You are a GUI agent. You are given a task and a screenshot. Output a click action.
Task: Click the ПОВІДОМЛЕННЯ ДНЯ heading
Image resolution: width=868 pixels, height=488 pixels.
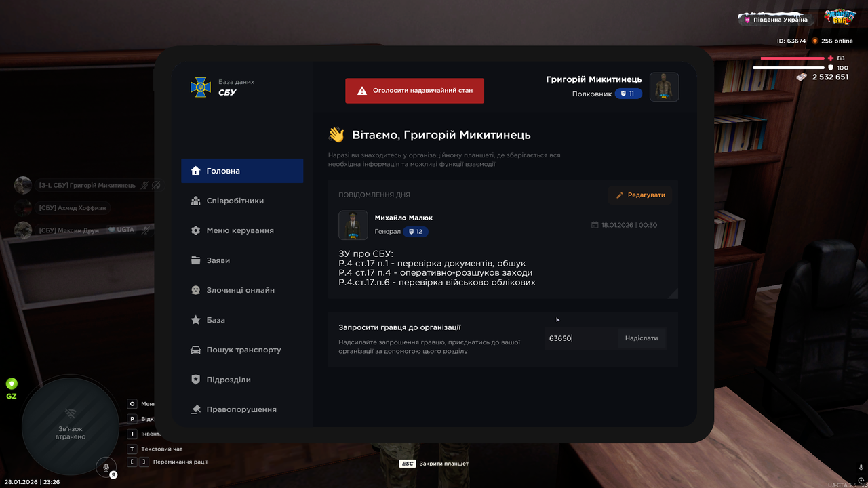[374, 195]
